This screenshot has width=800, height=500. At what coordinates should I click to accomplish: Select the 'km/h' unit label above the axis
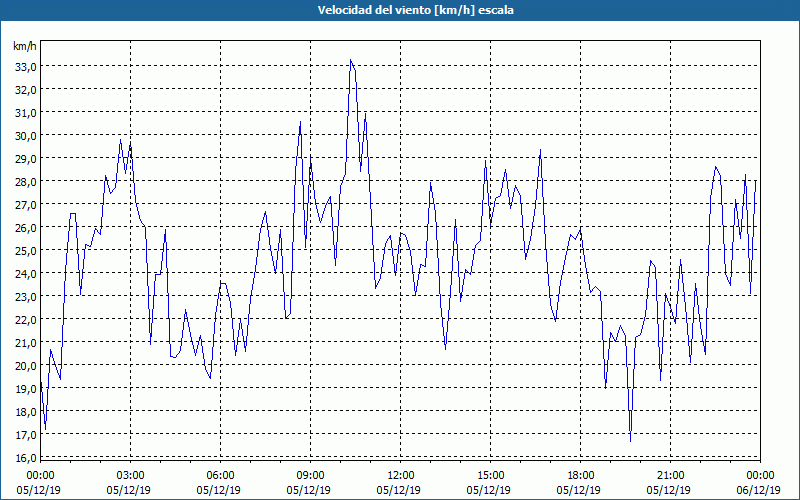(x=25, y=46)
